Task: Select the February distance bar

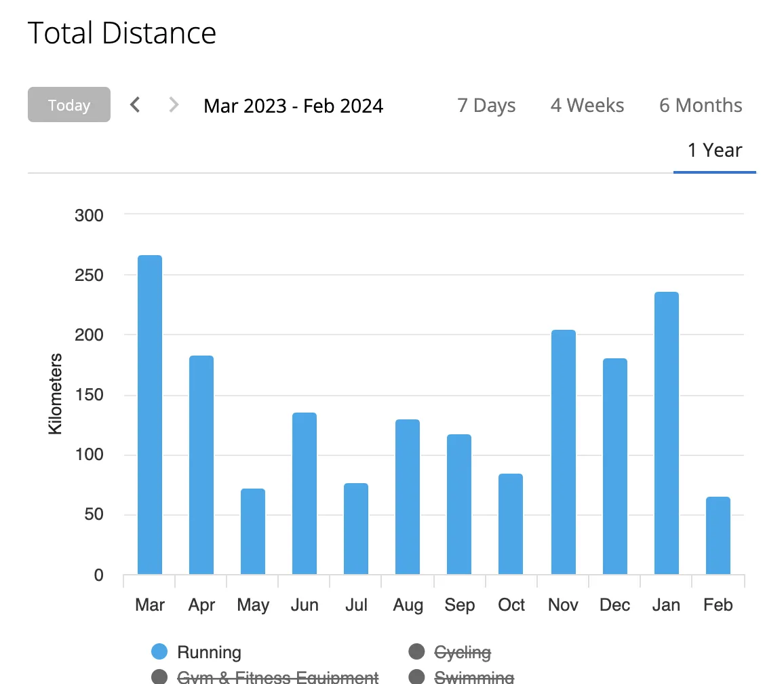Action: click(x=718, y=535)
